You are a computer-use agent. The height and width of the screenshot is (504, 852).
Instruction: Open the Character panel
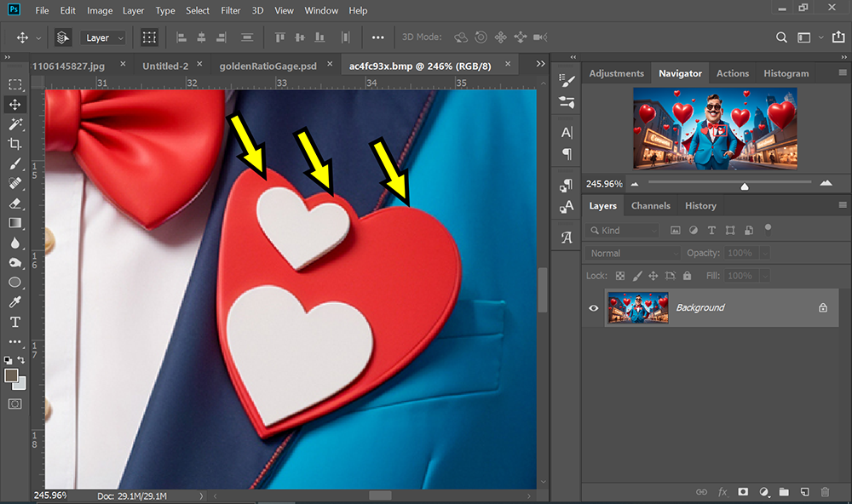point(565,132)
